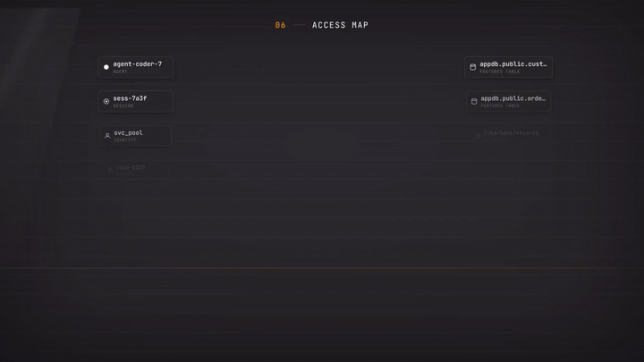644x362 pixels.
Task: Select the svc_pool identity node
Action: (x=135, y=136)
